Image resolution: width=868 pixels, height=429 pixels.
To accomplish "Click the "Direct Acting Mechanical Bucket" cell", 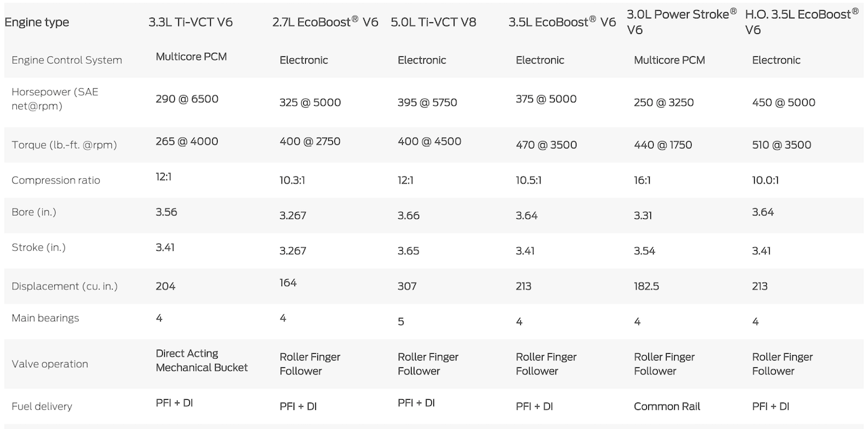I will (201, 361).
